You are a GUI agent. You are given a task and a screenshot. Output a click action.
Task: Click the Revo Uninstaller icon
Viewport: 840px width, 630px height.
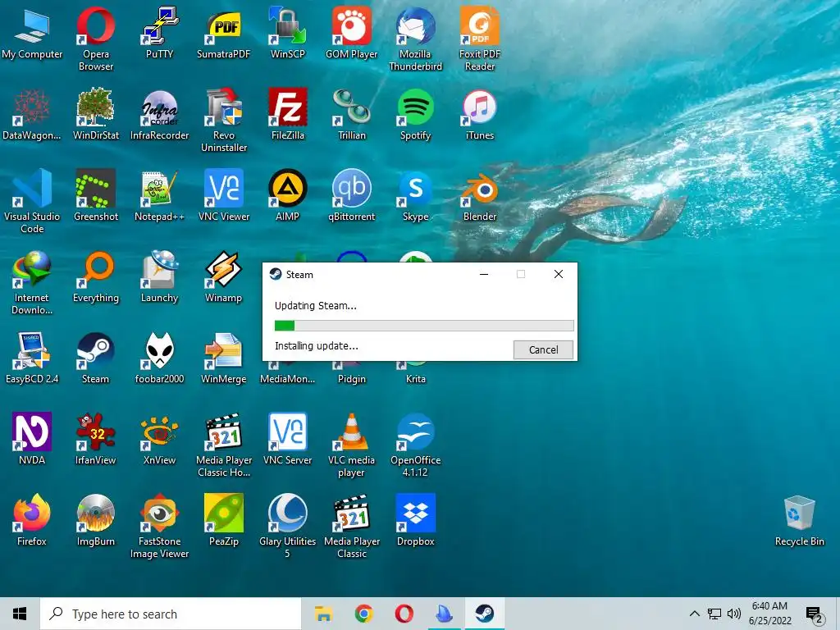coord(223,121)
